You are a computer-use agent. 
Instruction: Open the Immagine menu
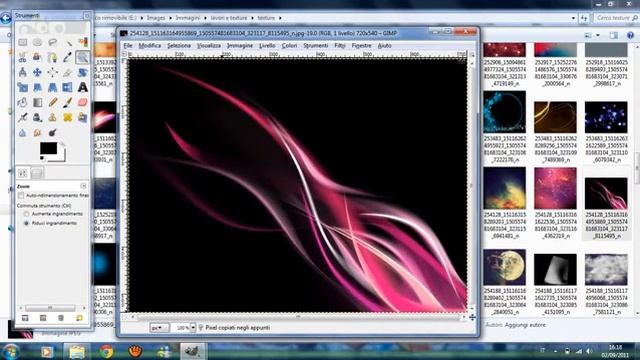[240, 46]
